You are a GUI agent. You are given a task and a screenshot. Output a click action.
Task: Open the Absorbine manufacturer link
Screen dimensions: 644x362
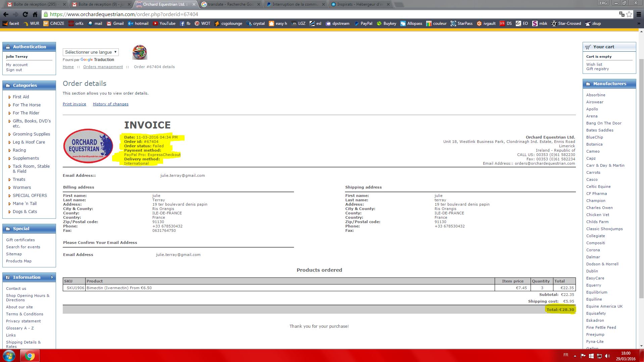coord(596,95)
